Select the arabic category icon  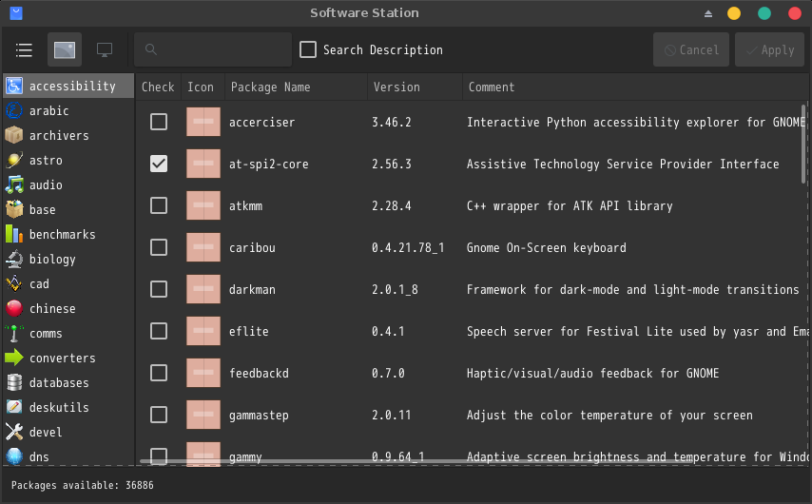[14, 111]
